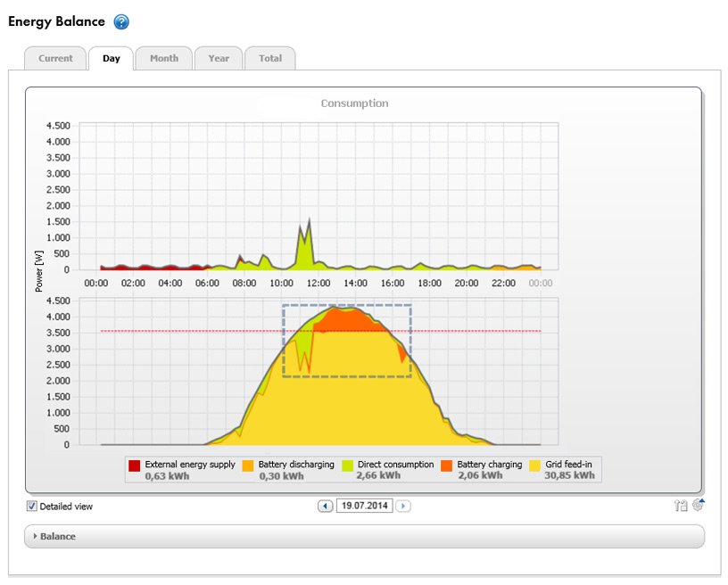Click the orange Battery discharging swatch
Screen dimensions: 728x585
(248, 466)
